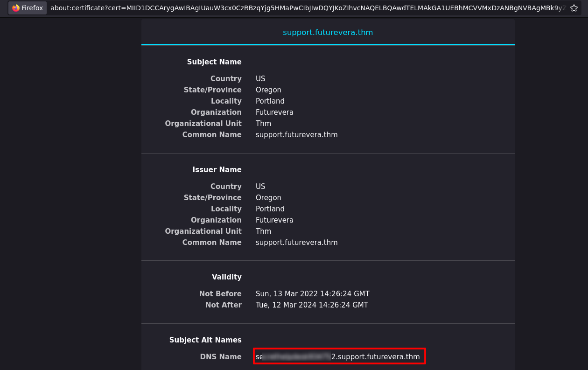The width and height of the screenshot is (588, 370).
Task: Click the DNS Name field label
Action: [221, 357]
